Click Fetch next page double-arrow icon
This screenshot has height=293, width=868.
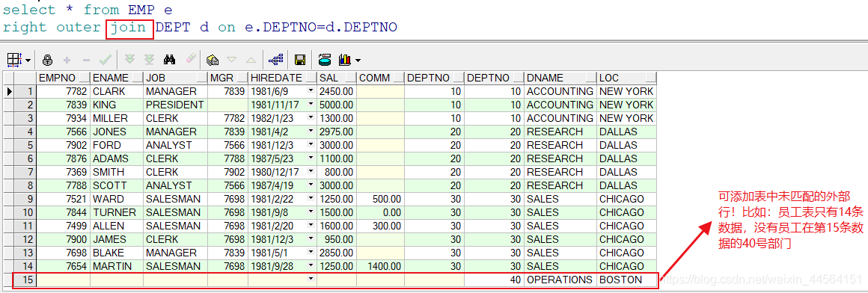pos(130,59)
